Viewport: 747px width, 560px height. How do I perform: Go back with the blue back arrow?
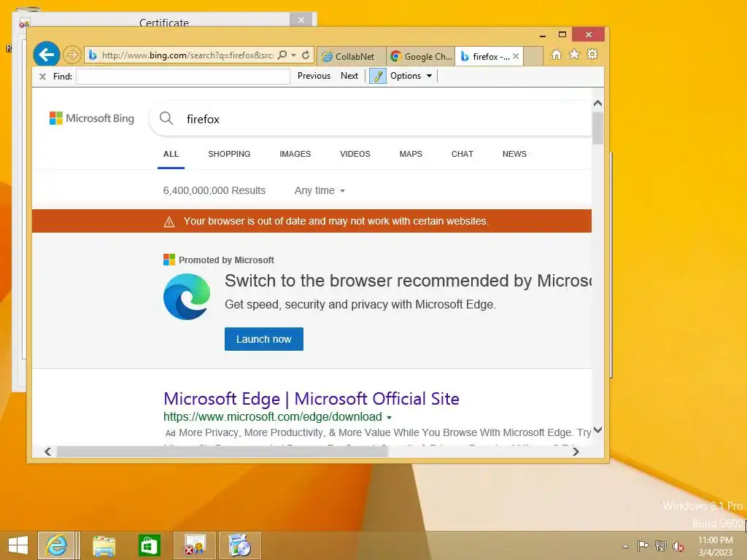[x=46, y=55]
